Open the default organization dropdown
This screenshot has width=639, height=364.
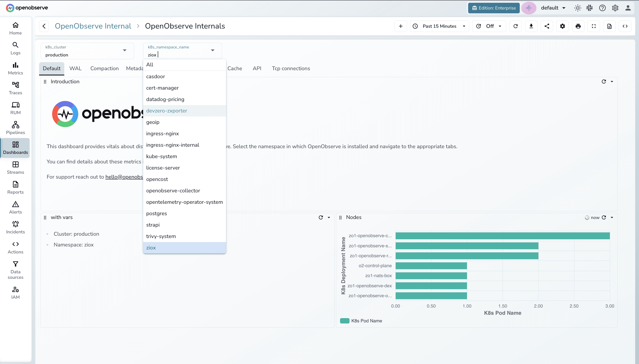(x=553, y=8)
